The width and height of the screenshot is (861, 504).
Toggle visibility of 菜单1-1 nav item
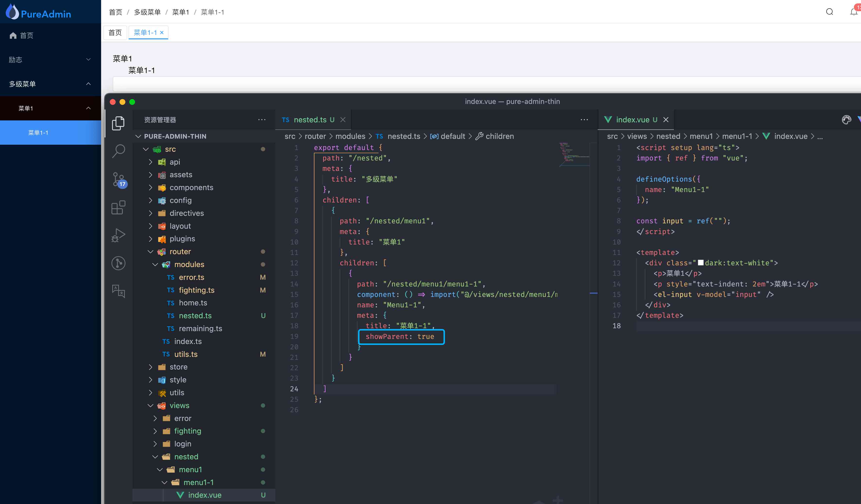pyautogui.click(x=88, y=108)
